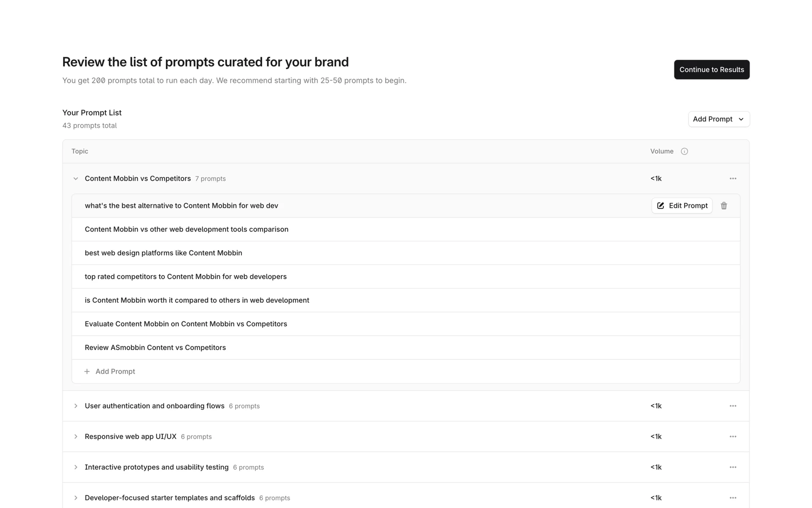
Task: Delete the first prompt with trash icon
Action: 724,206
